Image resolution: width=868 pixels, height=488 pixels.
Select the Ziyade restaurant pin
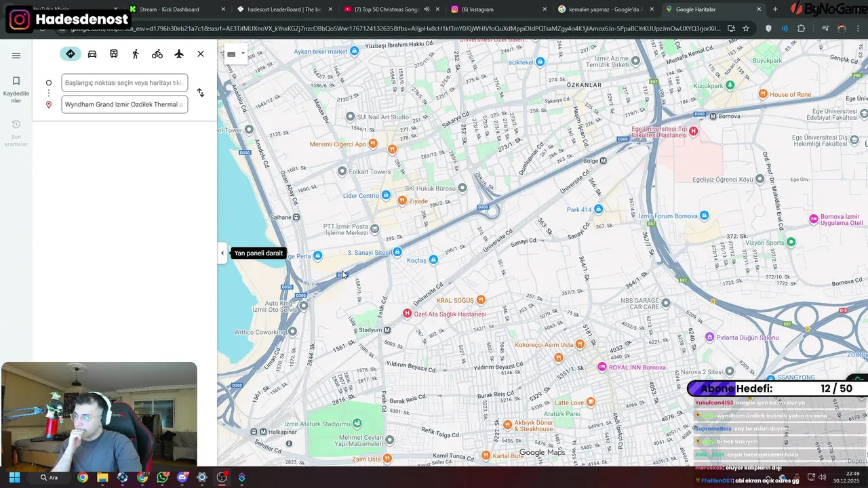[402, 201]
